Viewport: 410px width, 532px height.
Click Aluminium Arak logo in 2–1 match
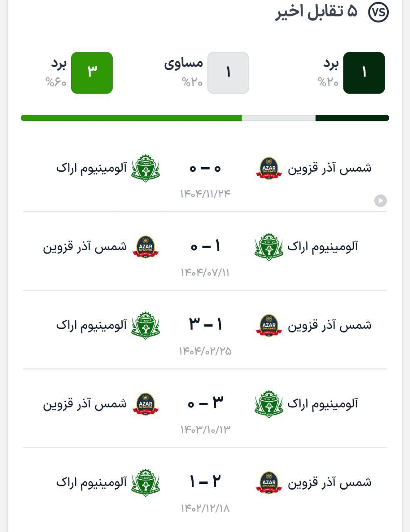(x=146, y=483)
